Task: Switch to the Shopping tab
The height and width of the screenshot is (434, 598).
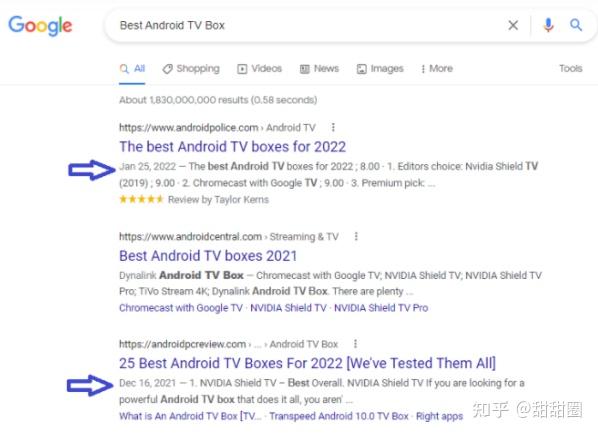Action: (191, 69)
